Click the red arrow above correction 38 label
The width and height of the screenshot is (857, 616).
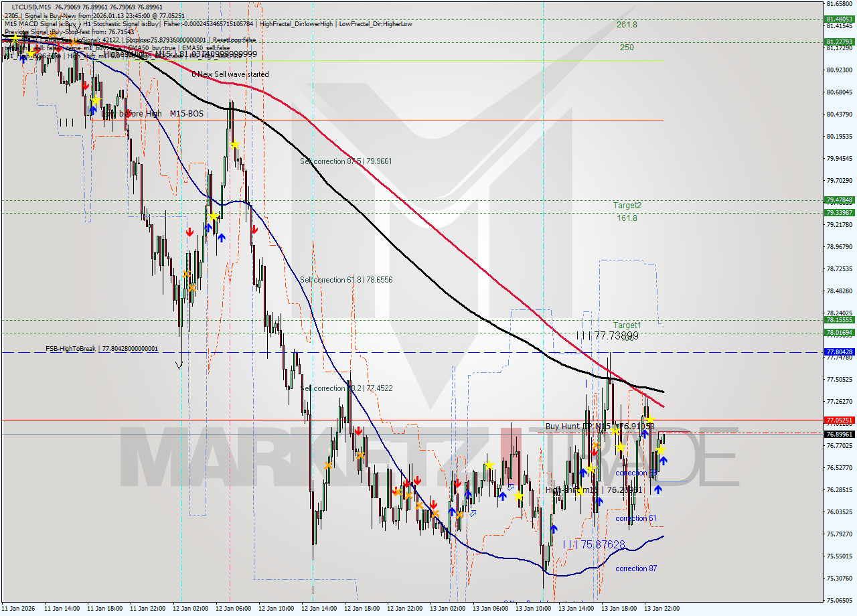coord(594,452)
